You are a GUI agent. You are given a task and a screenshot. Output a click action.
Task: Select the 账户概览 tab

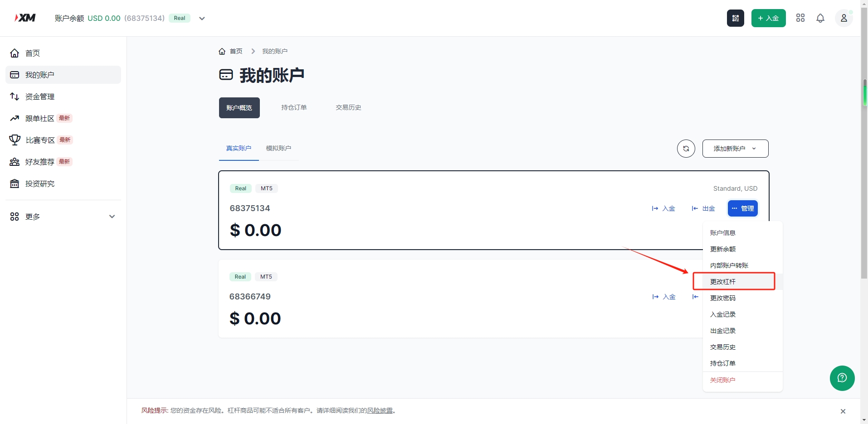[x=239, y=108]
